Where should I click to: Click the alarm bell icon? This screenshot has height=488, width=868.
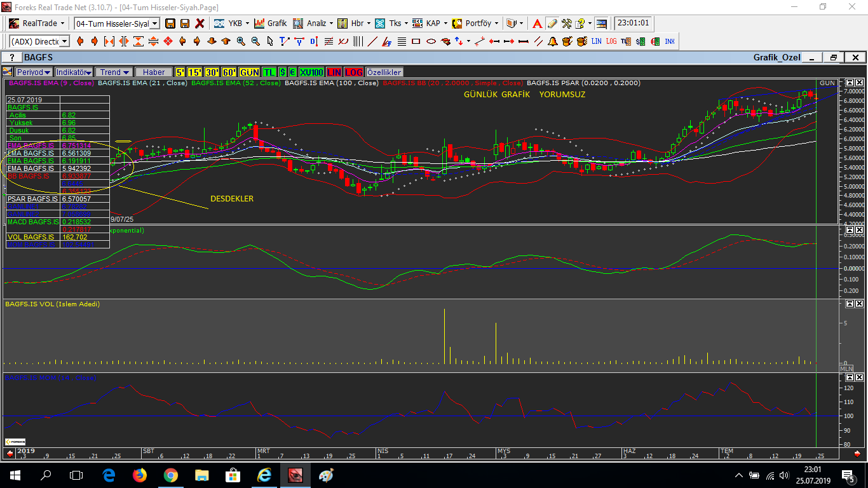[553, 41]
